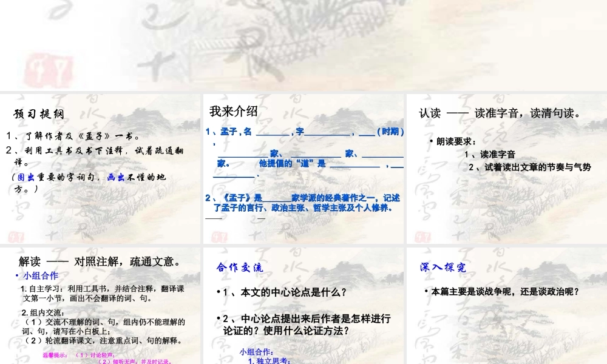607x364 pixels.
Task: Click the line (1)交流不理解的词、句
Action: pos(104,322)
